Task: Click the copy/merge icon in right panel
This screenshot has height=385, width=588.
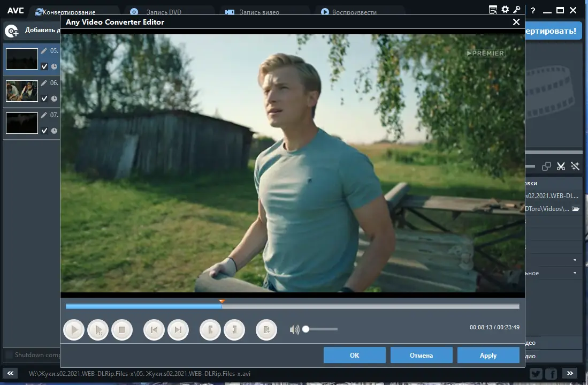Action: [546, 166]
